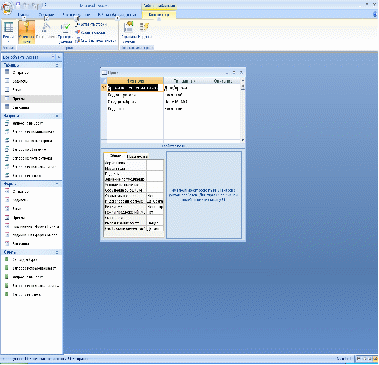The height and width of the screenshot is (365, 379).
Task: Open the Индексы lightning icon
Action: point(145,31)
